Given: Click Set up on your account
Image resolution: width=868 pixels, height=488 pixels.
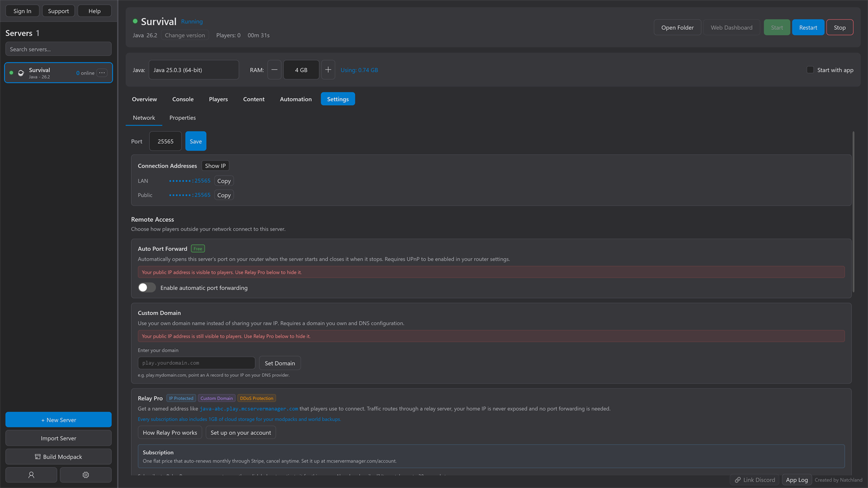Looking at the screenshot, I should point(241,433).
